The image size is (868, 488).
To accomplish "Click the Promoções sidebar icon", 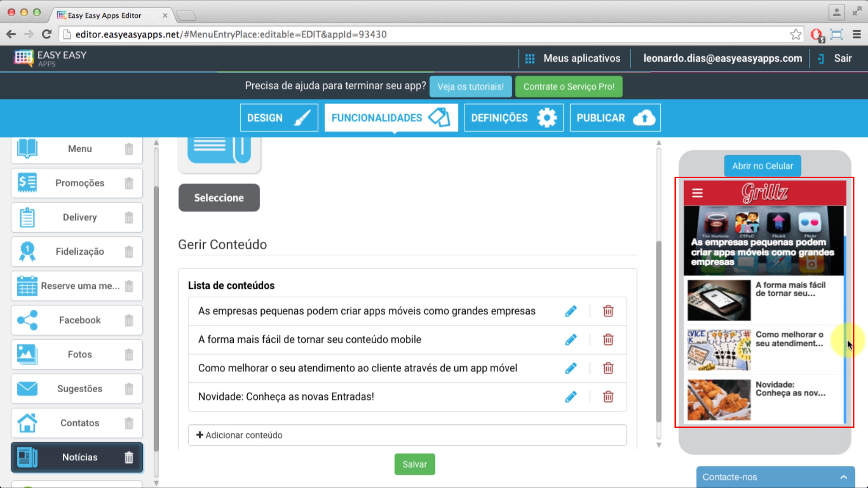I will point(26,183).
